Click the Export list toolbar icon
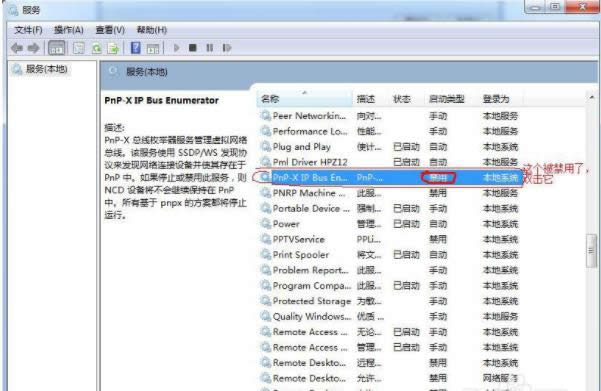The height and width of the screenshot is (391, 601). click(x=113, y=48)
